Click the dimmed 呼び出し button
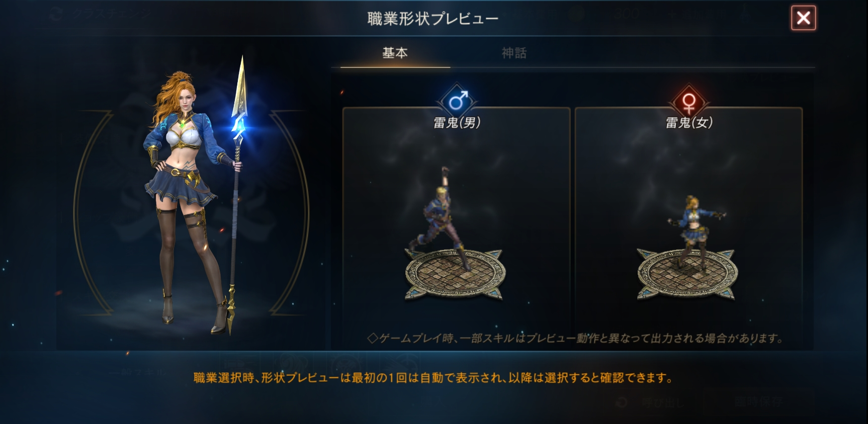Viewport: 868px width, 424px height. tap(651, 402)
